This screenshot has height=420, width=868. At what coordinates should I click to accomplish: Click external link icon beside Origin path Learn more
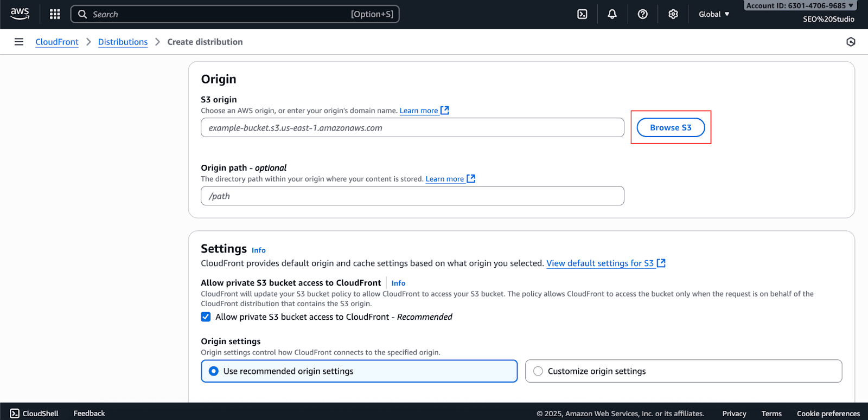(x=471, y=178)
